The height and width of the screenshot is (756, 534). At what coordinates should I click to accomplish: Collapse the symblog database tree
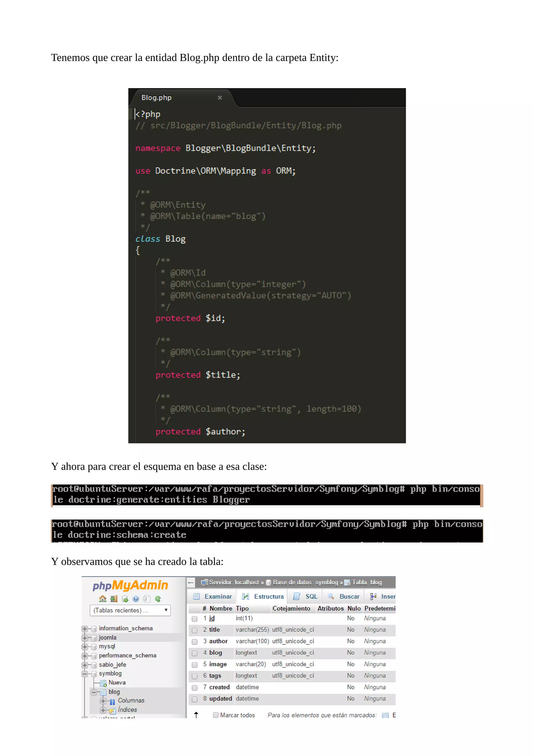pos(84,674)
